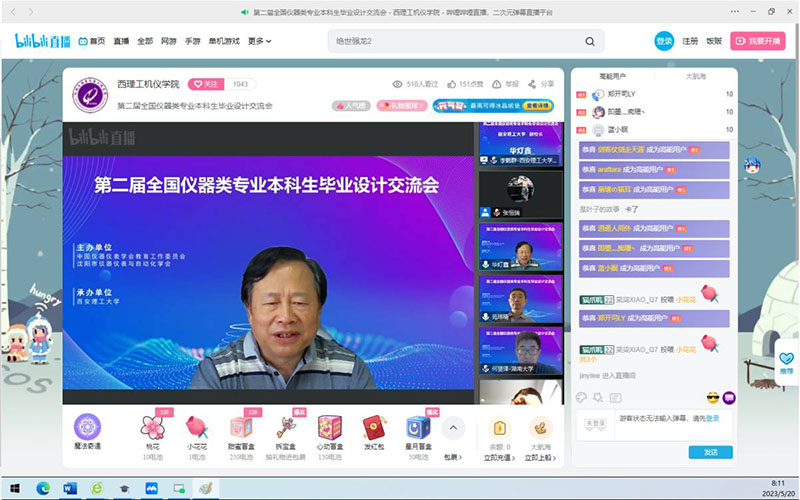The image size is (800, 500).
Task: Click the pink 关注 follow button
Action: 206,84
